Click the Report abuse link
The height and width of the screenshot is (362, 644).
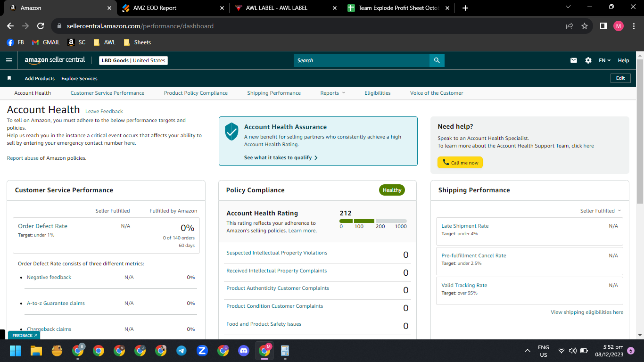tap(23, 158)
